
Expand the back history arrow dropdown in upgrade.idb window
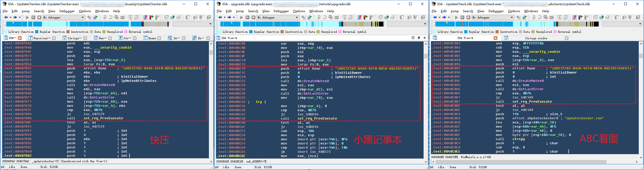(x=225, y=17)
